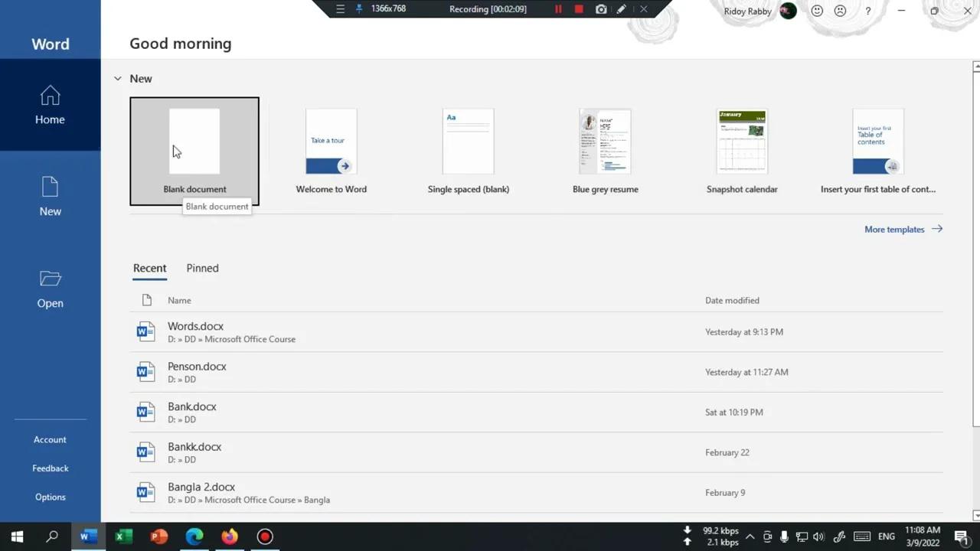This screenshot has height=551, width=980.
Task: Switch to the Pinned files tab
Action: (202, 268)
